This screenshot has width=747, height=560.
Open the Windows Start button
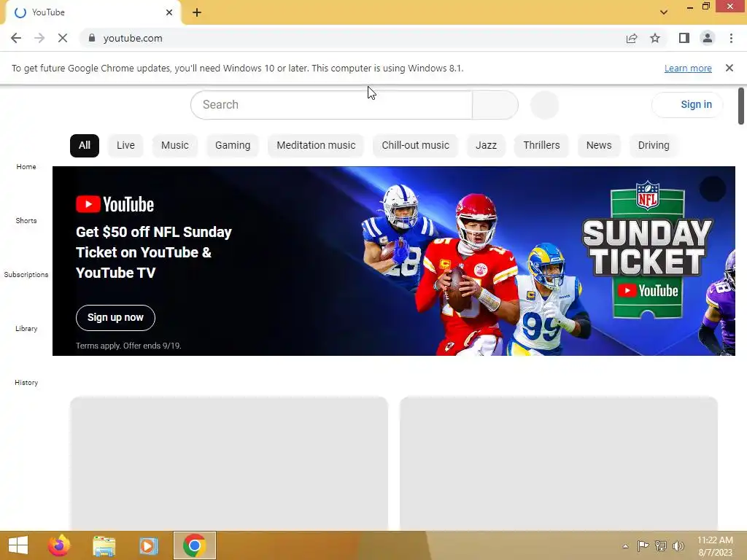point(18,545)
